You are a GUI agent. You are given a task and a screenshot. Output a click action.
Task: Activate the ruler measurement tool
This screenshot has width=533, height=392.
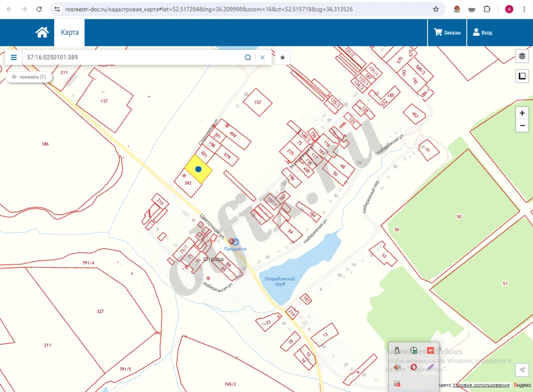(522, 76)
